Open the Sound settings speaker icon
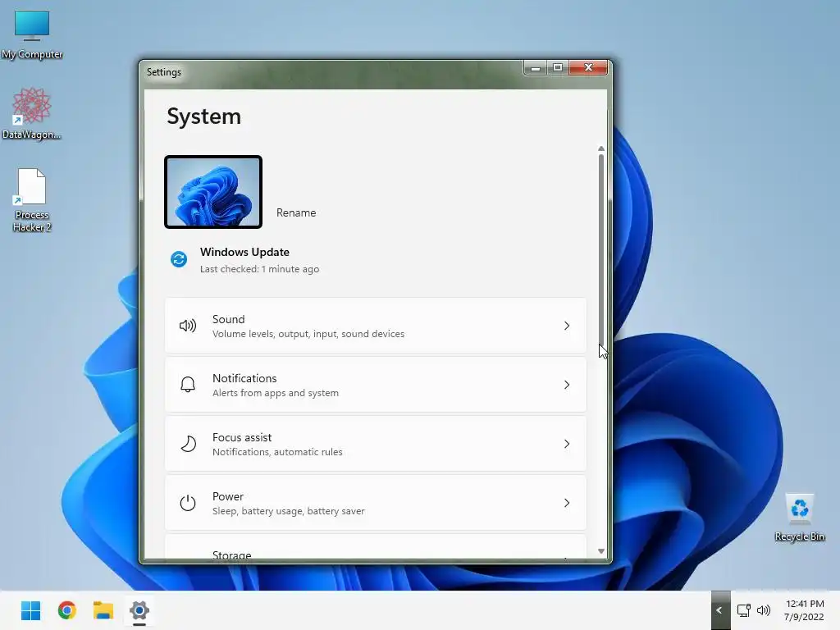840x630 pixels. 188,326
